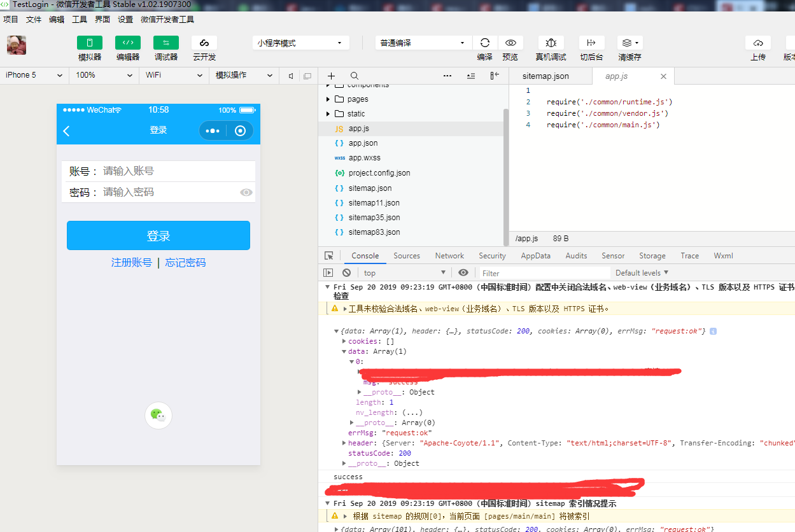The width and height of the screenshot is (795, 532).
Task: Open the 微信开发者工具 menu
Action: pyautogui.click(x=167, y=20)
